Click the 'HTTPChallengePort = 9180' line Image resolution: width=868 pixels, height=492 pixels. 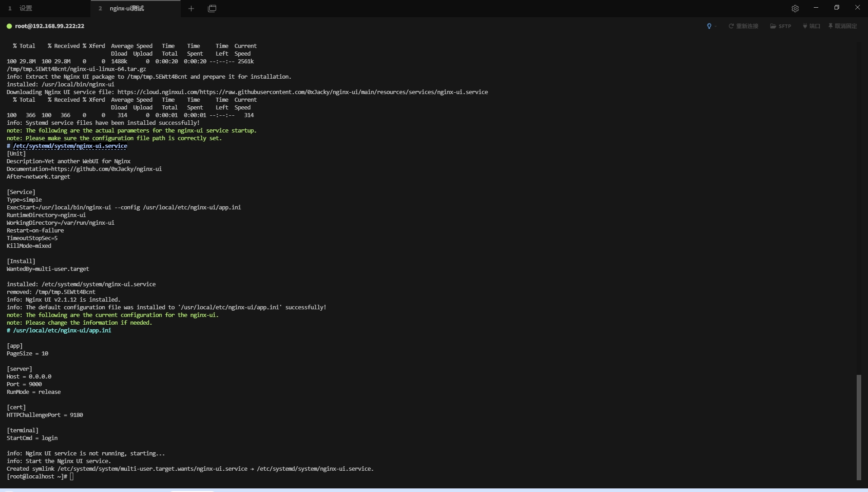pyautogui.click(x=45, y=415)
